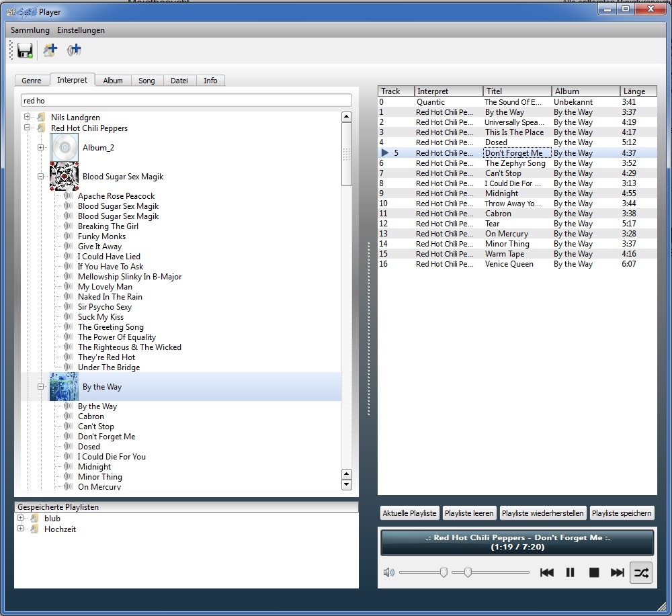This screenshot has width=672, height=616.
Task: Select Don't Forget Me in the playlist
Action: pyautogui.click(x=515, y=152)
